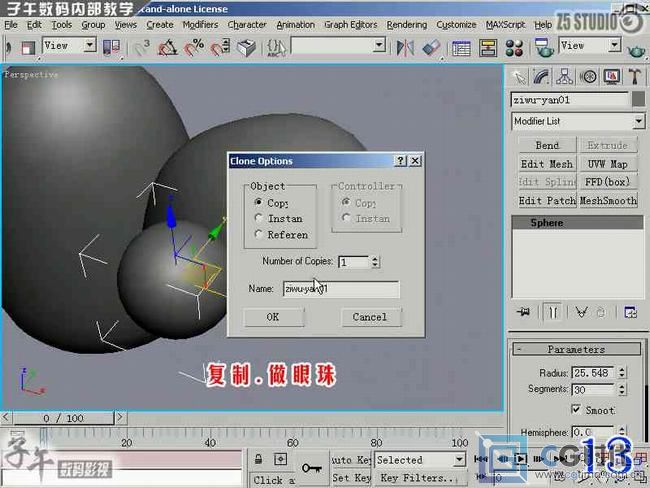Open the Selected key filter dropdown

coord(458,460)
